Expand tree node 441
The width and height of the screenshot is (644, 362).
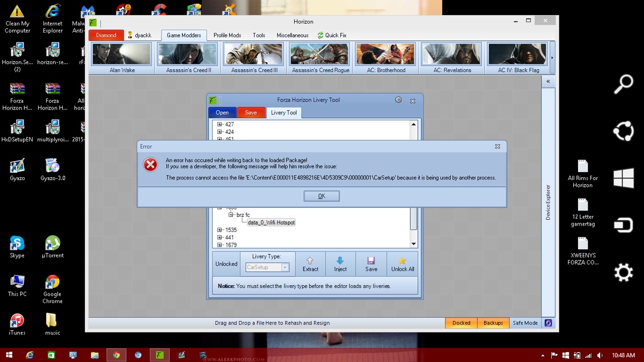pos(219,237)
